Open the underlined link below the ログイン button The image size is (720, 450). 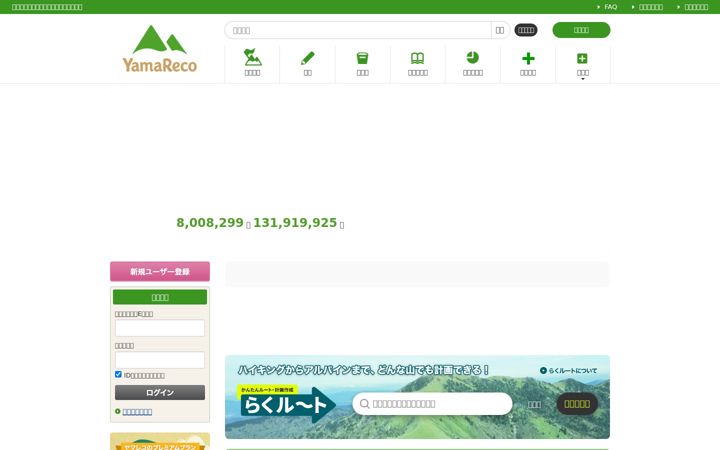[137, 412]
